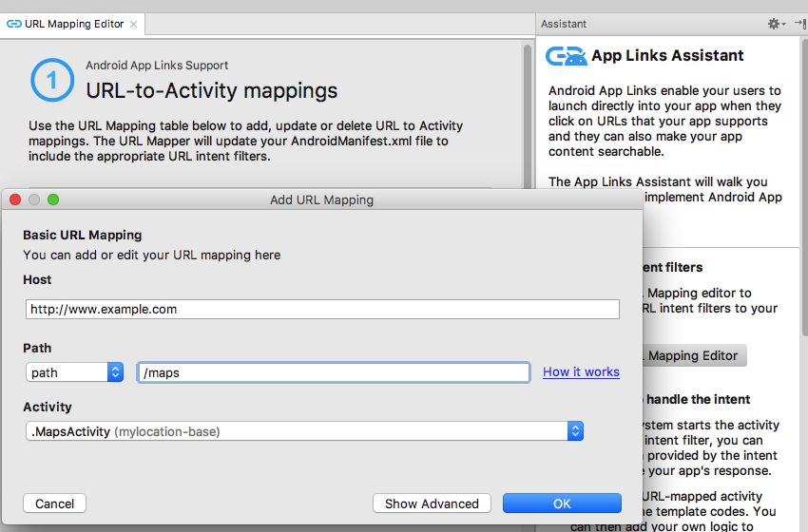Open the How it works link
808x532 pixels.
[581, 372]
